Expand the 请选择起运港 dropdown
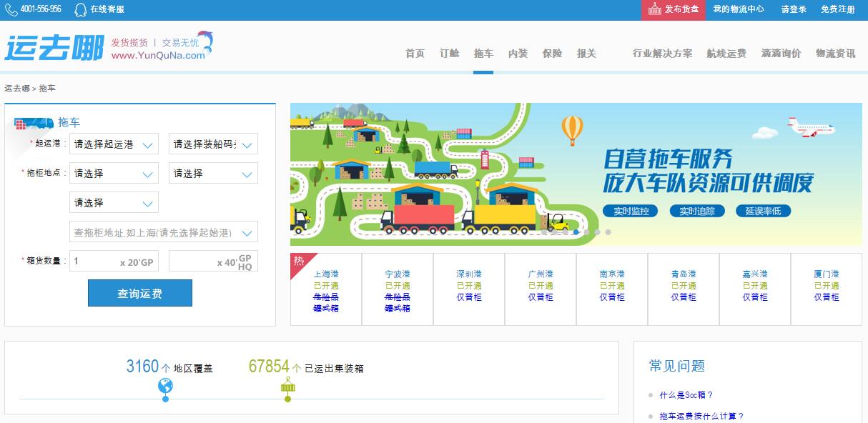Viewport: 868px width, 423px height. click(114, 144)
